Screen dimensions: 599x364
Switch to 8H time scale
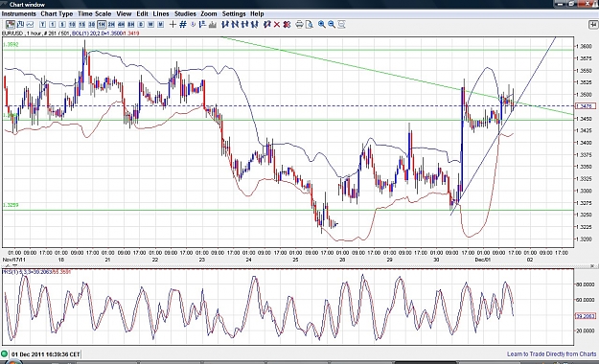(131, 25)
